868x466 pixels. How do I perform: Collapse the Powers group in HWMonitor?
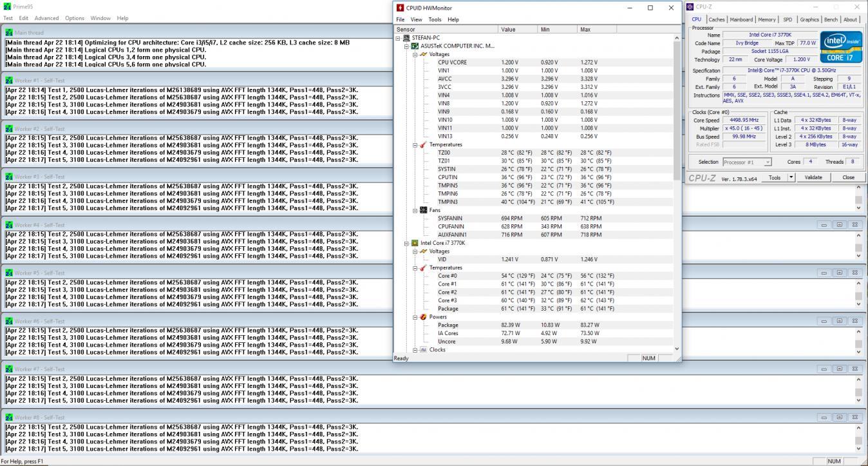click(415, 317)
